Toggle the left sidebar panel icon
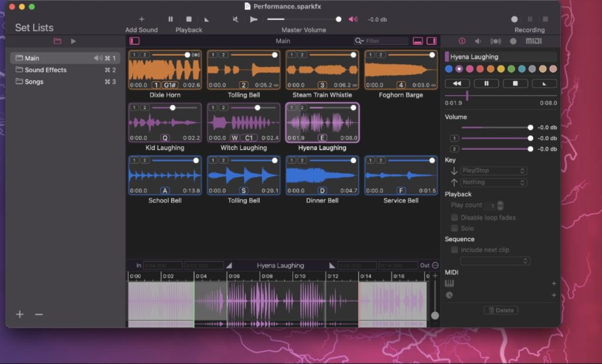Viewport: 602px width, 364px height. tap(135, 41)
